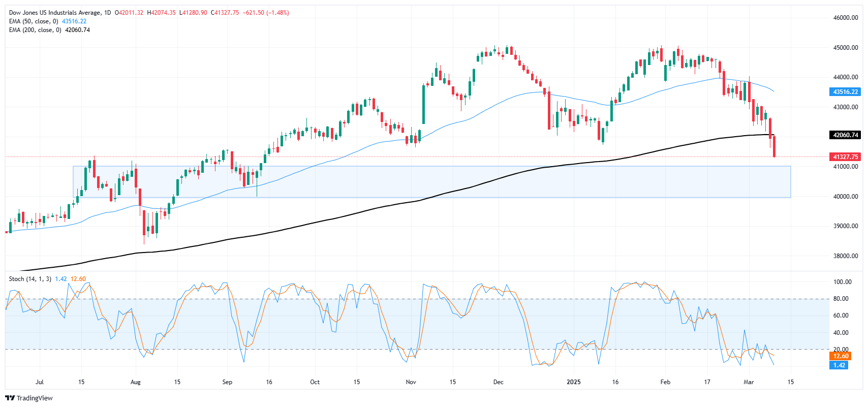The image size is (868, 407).
Task: Click the EMA (200, close, 0) indicator legend
Action: click(x=35, y=30)
